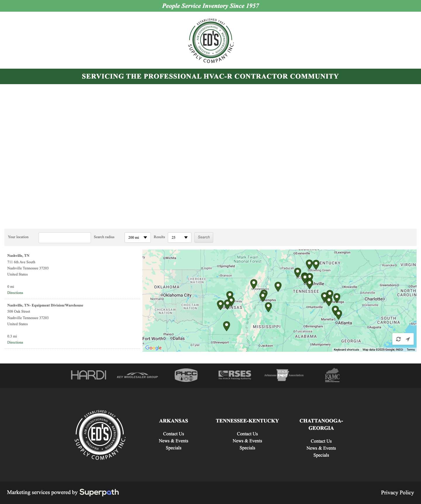Screen dimensions: 421x504
Task: Open the Search radius 200 mi dropdown
Action: click(138, 238)
